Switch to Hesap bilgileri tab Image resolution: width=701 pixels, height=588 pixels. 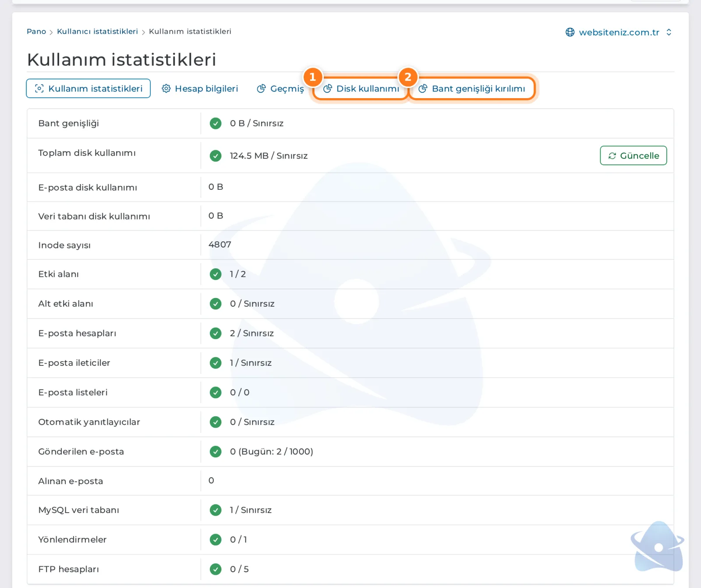click(x=200, y=89)
